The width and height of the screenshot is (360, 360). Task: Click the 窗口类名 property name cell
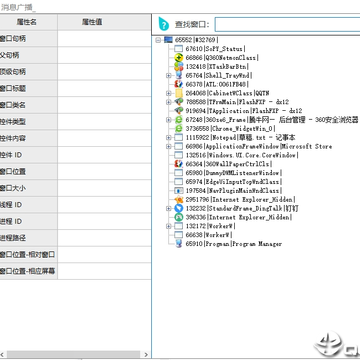click(29, 105)
